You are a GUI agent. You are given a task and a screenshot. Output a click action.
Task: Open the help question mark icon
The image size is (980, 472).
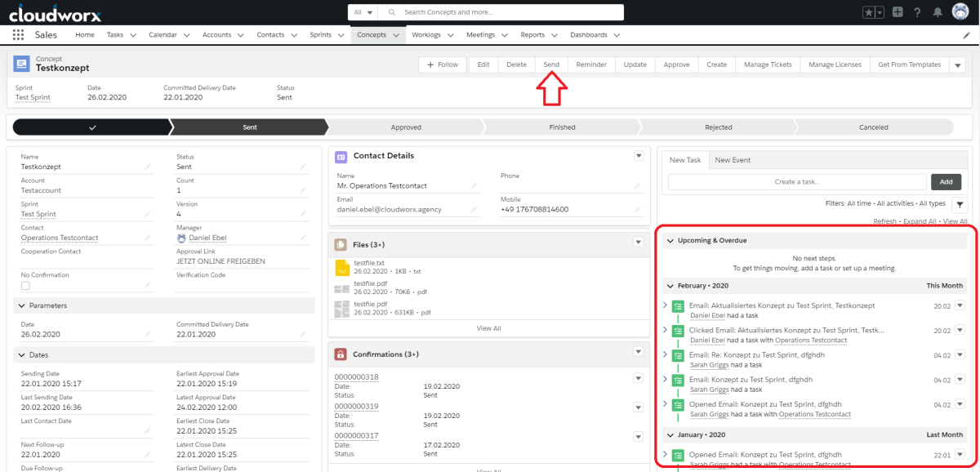[917, 12]
